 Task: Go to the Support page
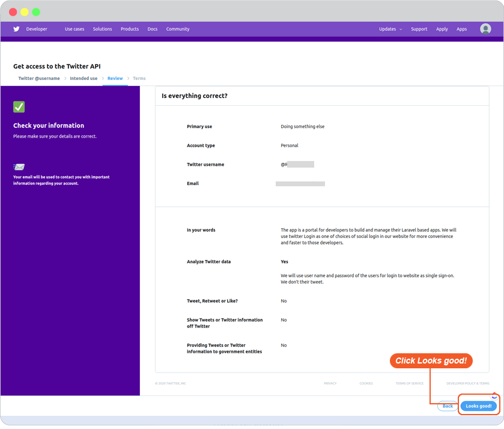[419, 29]
